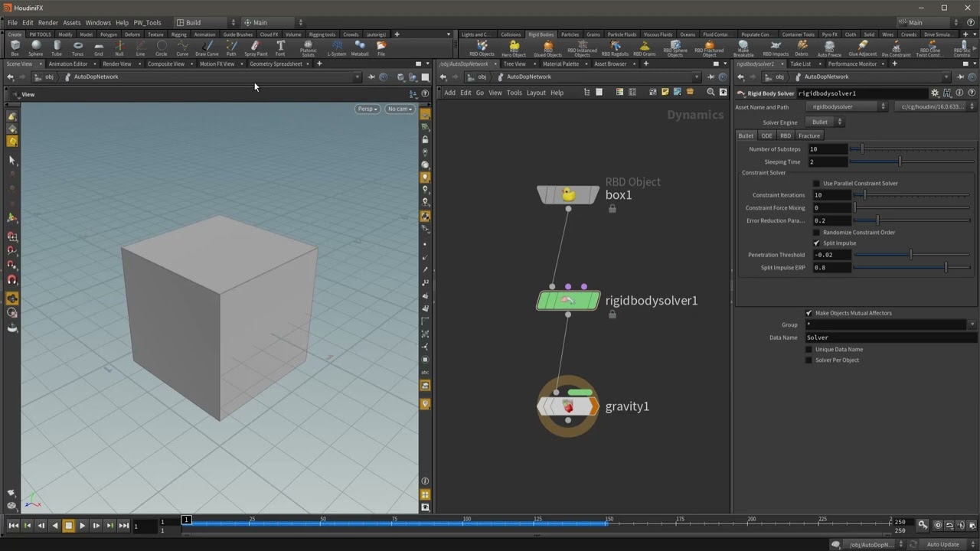
Task: Open the network editor Layout menu
Action: [x=536, y=93]
